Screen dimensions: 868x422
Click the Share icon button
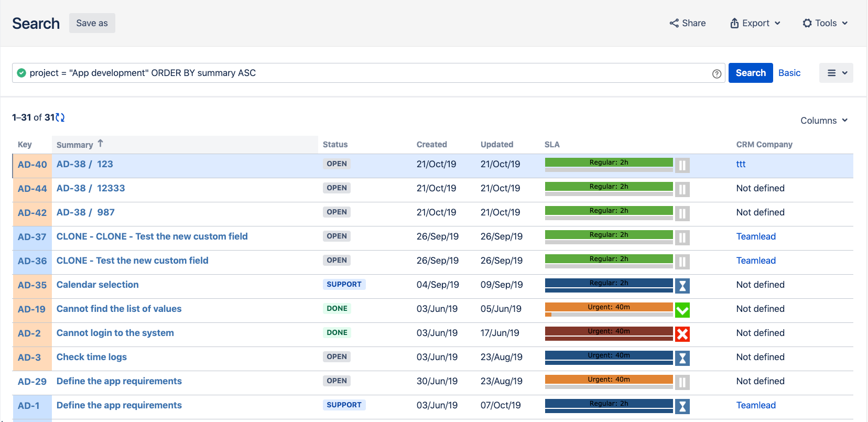(687, 23)
